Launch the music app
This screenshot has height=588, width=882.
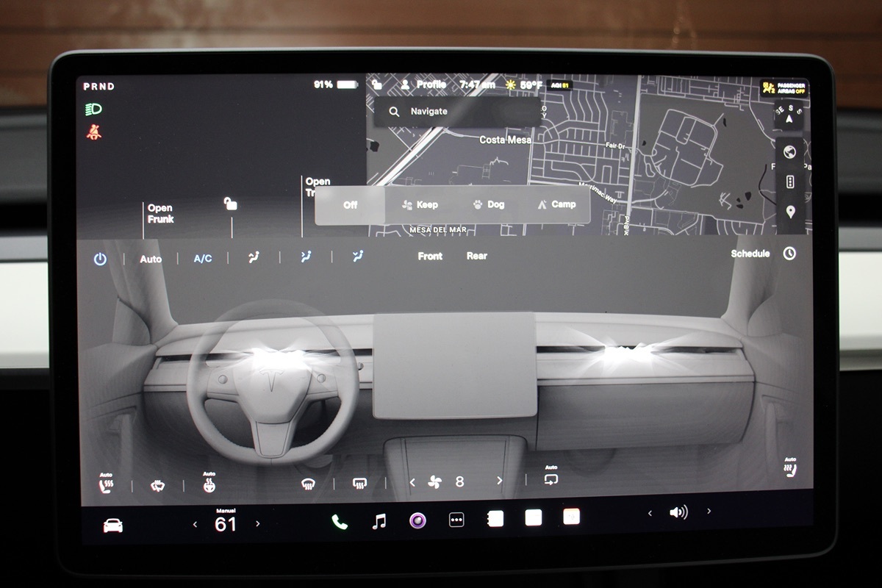[x=379, y=522]
